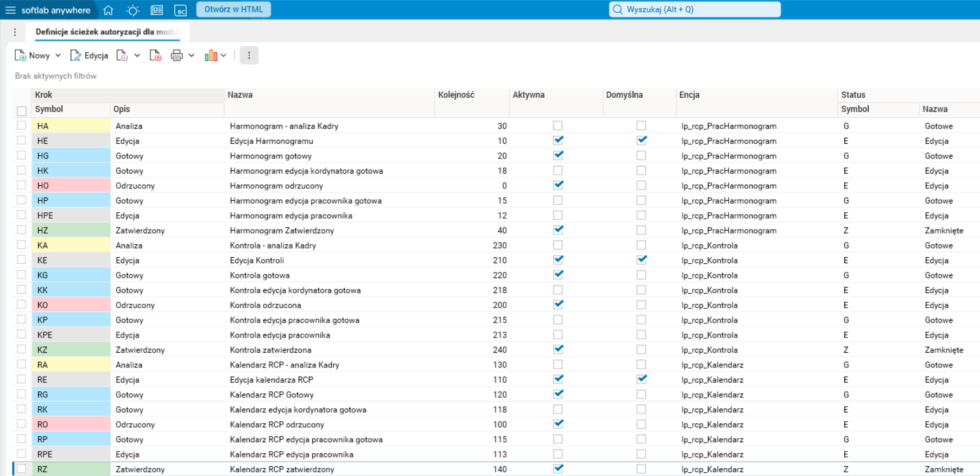This screenshot has height=476, width=980.
Task: Select the HPE symbol cell
Action: (x=71, y=215)
